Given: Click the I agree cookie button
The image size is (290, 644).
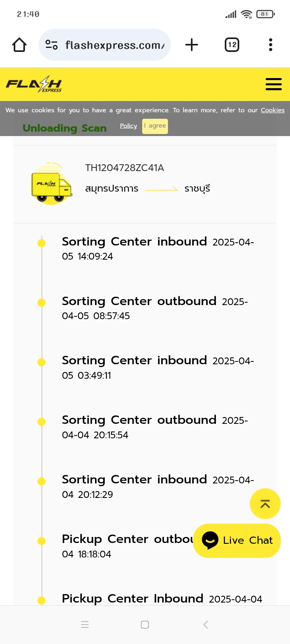Looking at the screenshot, I should [155, 126].
